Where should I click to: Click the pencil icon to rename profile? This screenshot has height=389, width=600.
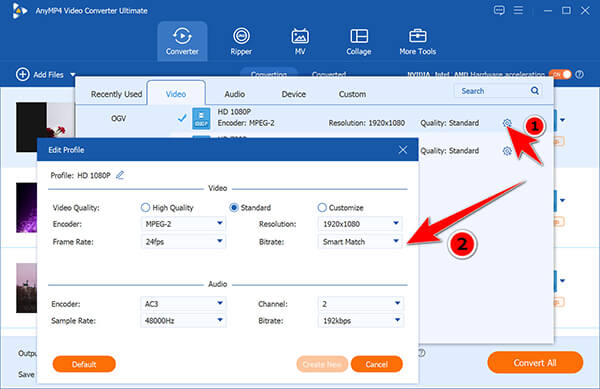point(120,175)
